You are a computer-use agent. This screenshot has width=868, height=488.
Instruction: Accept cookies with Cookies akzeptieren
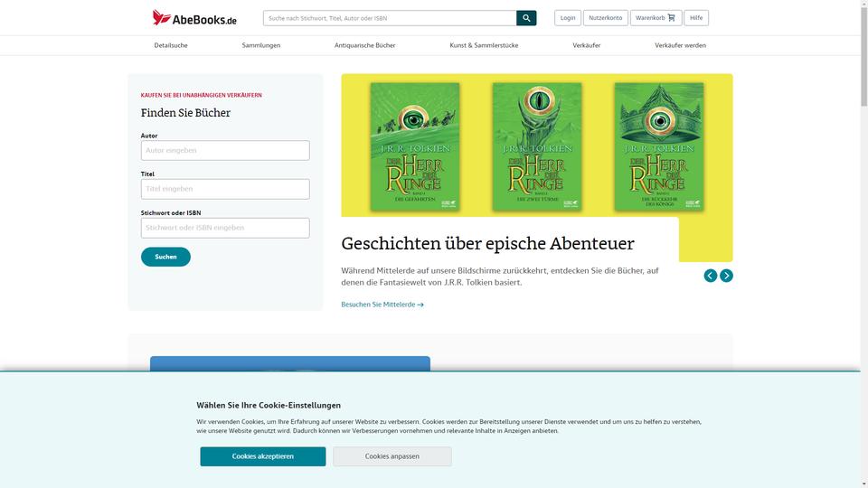click(263, 456)
